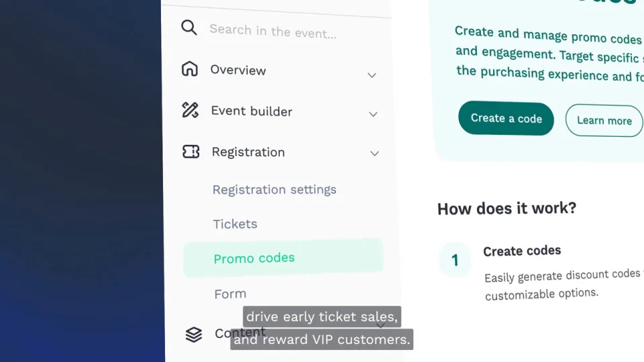Open the Form submenu item

click(230, 294)
